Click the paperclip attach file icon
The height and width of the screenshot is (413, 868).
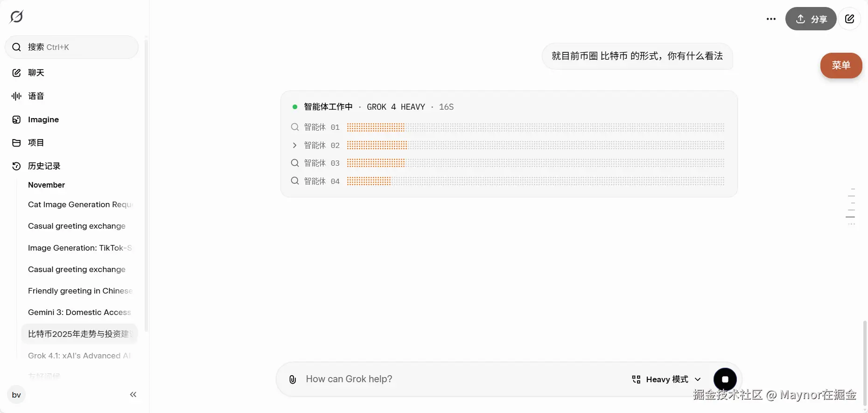click(293, 379)
